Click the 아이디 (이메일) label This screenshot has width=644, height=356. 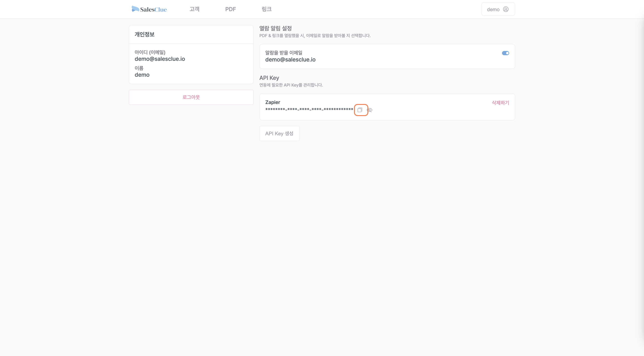click(x=150, y=52)
